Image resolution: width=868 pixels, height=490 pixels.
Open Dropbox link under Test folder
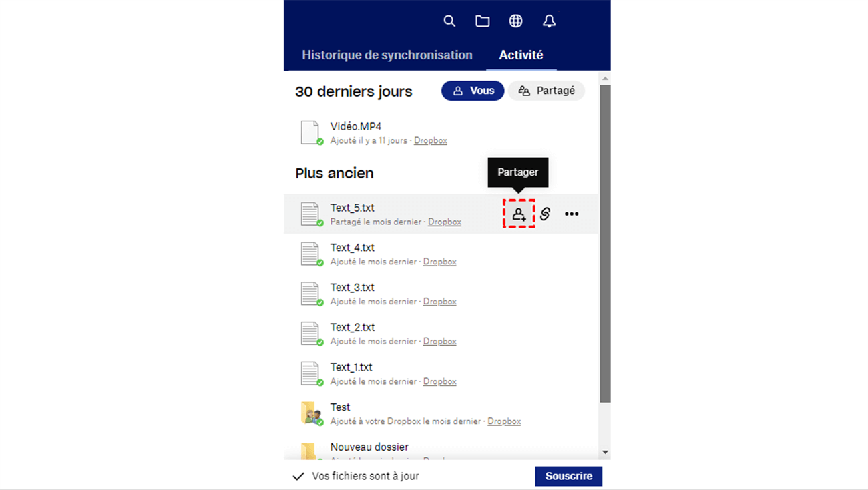pos(504,421)
